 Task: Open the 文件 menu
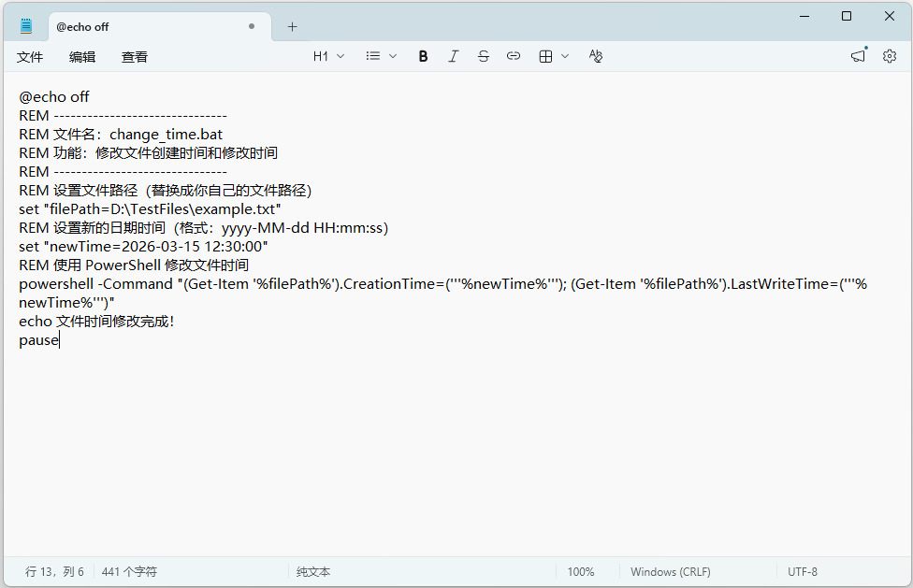click(x=30, y=57)
